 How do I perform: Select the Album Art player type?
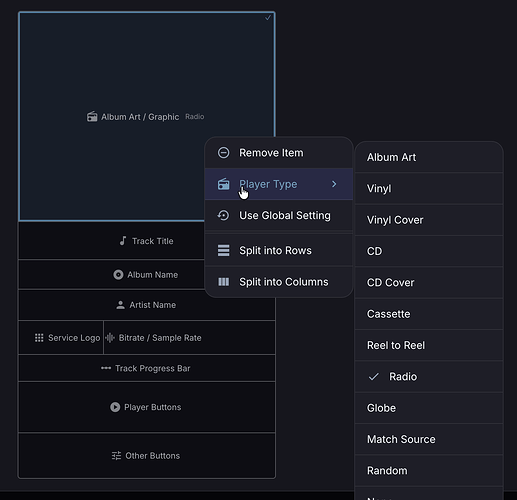pyautogui.click(x=429, y=157)
